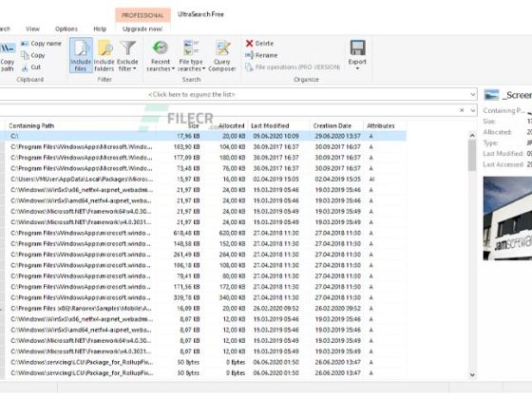The image size is (532, 399).
Task: Open dropdown arrow of the expand-list combo box
Action: [473, 95]
